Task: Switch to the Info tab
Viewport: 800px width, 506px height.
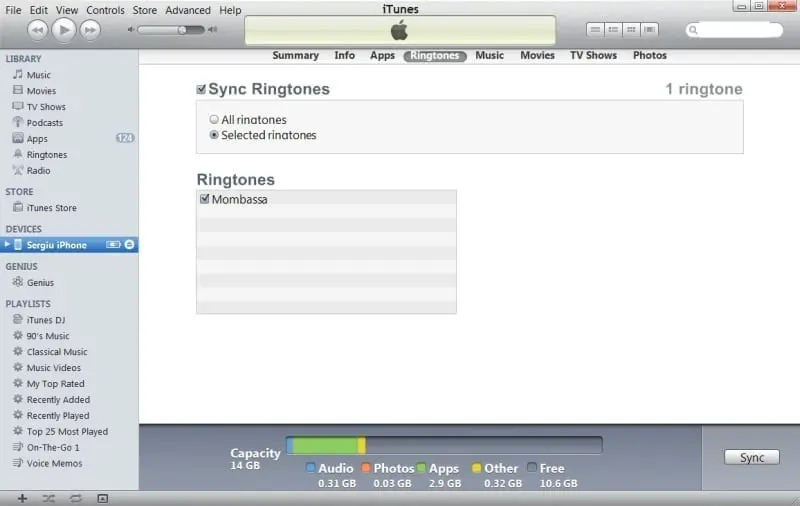Action: (344, 56)
